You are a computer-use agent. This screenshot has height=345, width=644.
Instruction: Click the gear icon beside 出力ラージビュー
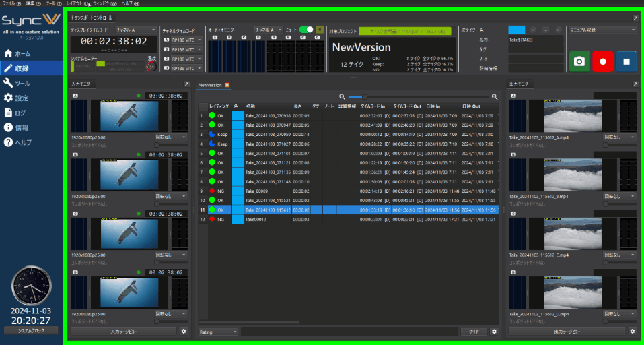(x=632, y=332)
